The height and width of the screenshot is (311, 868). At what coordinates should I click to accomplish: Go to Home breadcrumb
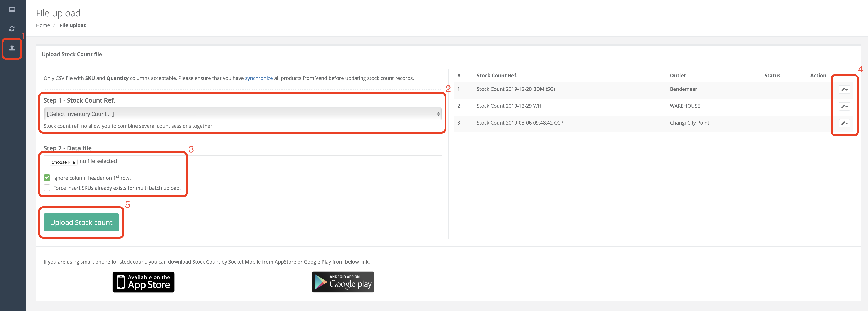click(43, 25)
